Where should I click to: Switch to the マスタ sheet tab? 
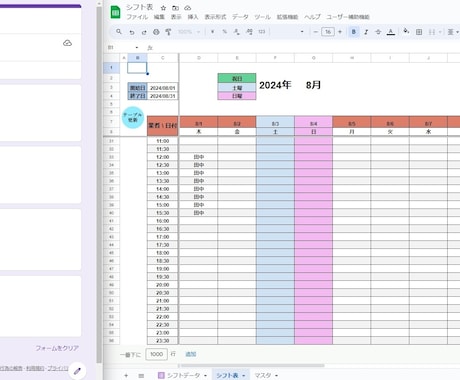click(x=263, y=376)
